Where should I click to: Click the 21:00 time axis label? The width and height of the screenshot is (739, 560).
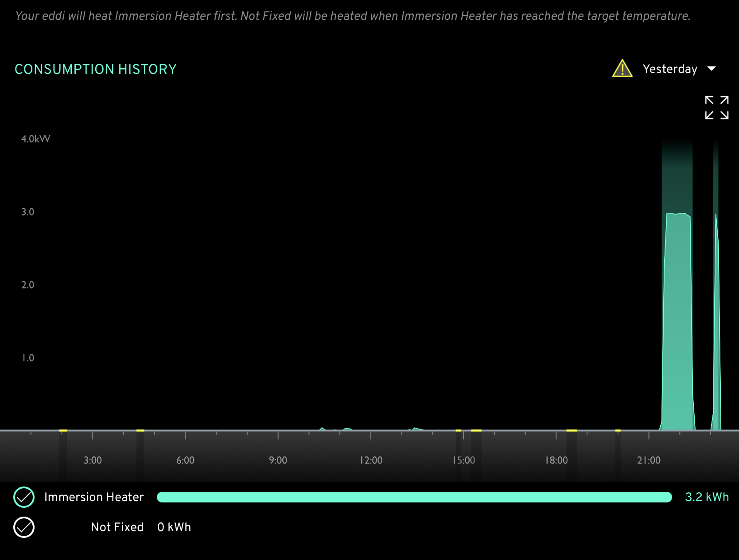pyautogui.click(x=649, y=460)
